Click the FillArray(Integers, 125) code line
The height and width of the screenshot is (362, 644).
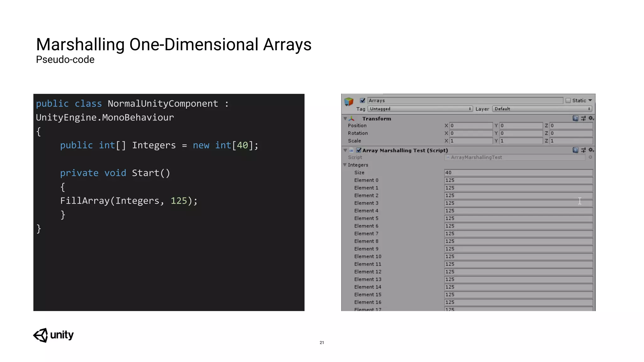[129, 201]
